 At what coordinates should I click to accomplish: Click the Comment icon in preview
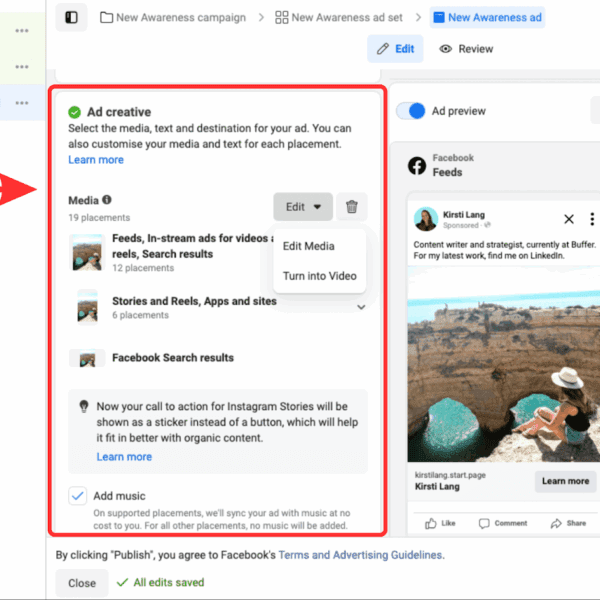(485, 523)
